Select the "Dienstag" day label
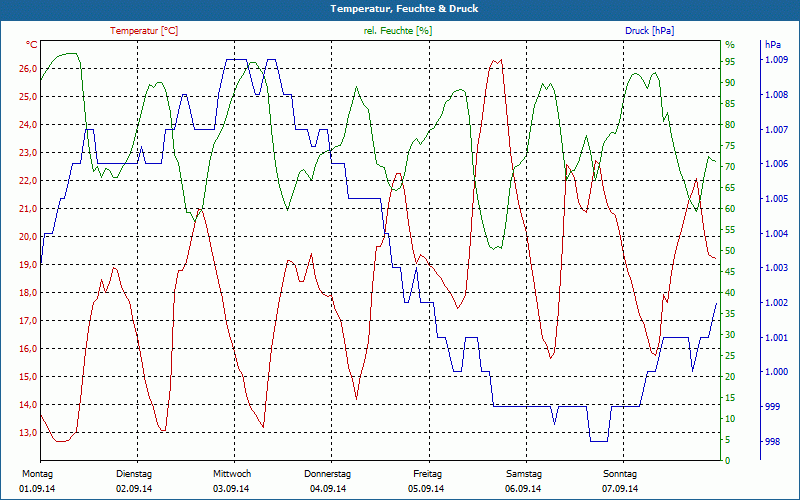This screenshot has width=800, height=500. coord(134,474)
